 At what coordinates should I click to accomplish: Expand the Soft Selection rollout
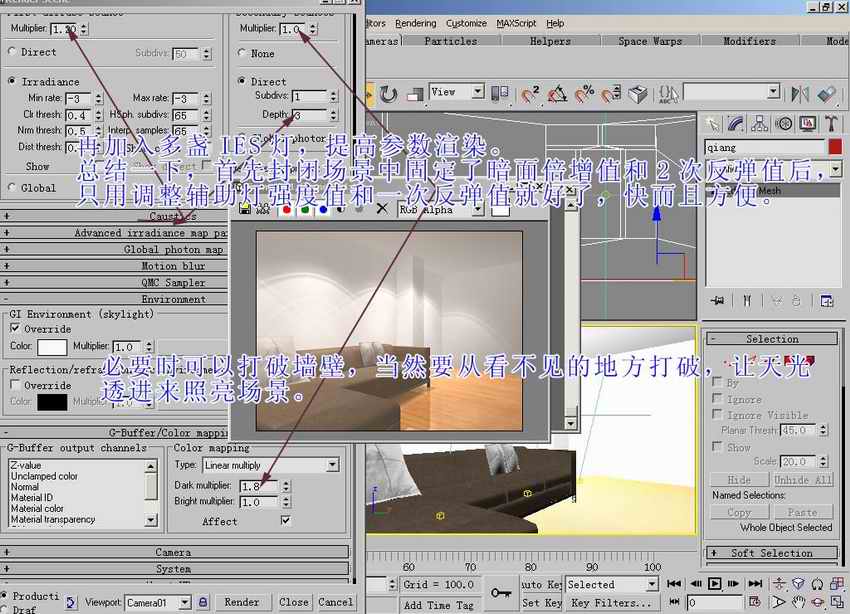771,553
